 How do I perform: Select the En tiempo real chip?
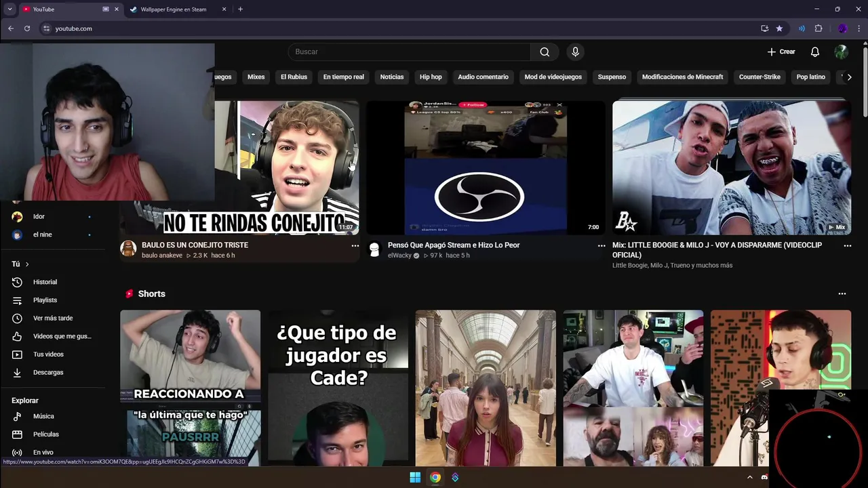pyautogui.click(x=343, y=77)
